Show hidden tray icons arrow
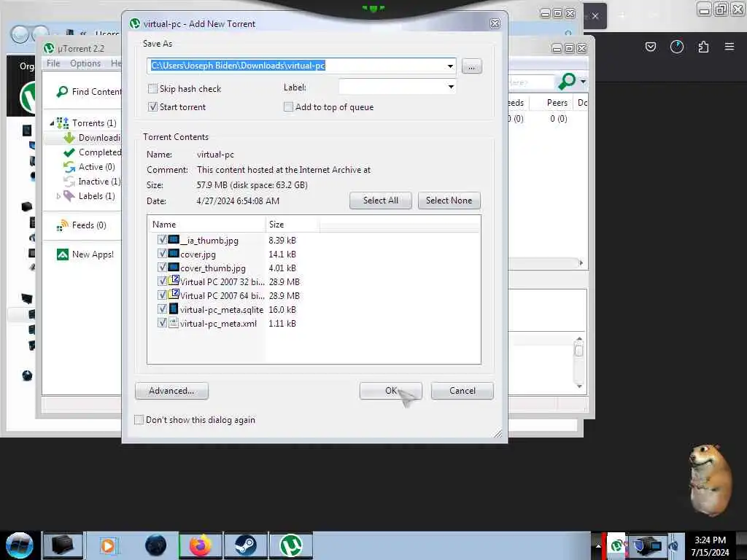Viewport: 747px width, 560px height. [598, 545]
